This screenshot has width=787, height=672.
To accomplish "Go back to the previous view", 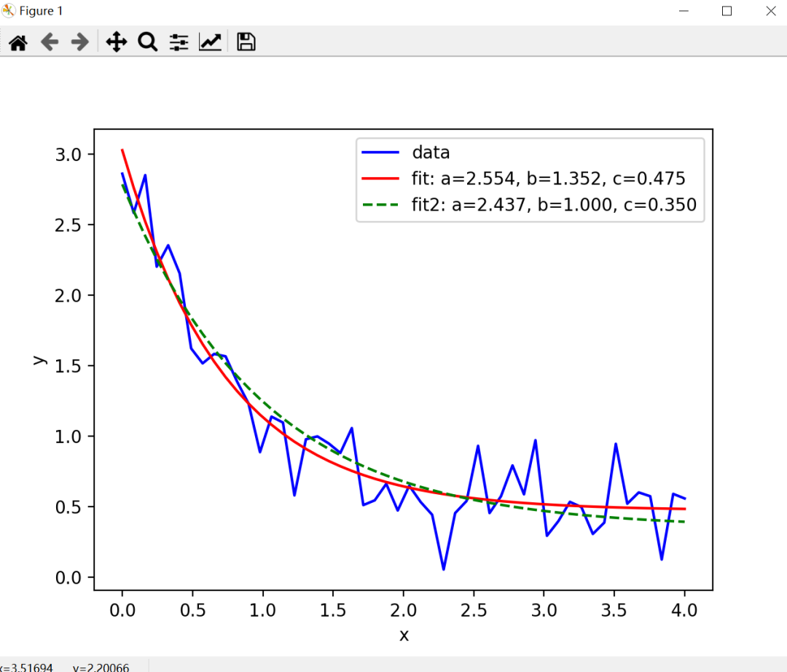I will (50, 42).
